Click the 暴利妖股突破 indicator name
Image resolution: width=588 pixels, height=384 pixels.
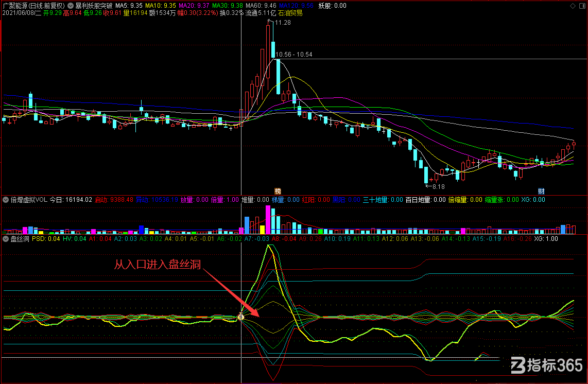pyautogui.click(x=94, y=6)
